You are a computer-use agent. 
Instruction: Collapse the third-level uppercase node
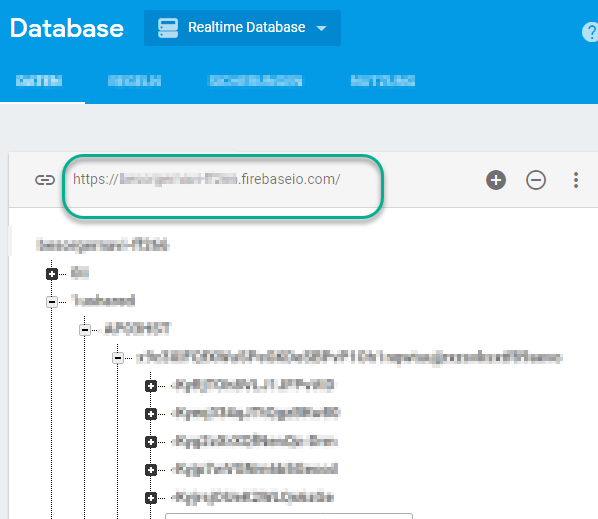coord(85,330)
